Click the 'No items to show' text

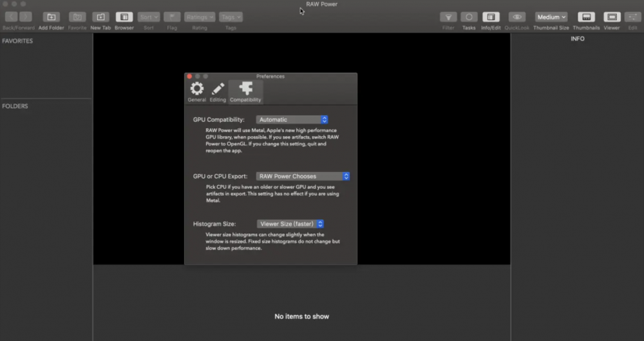point(302,317)
